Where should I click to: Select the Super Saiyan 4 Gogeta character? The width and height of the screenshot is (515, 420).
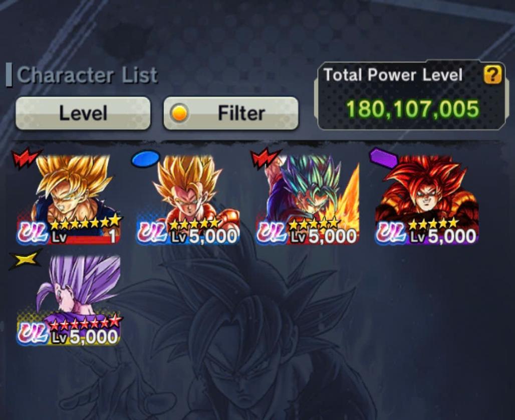[427, 200]
